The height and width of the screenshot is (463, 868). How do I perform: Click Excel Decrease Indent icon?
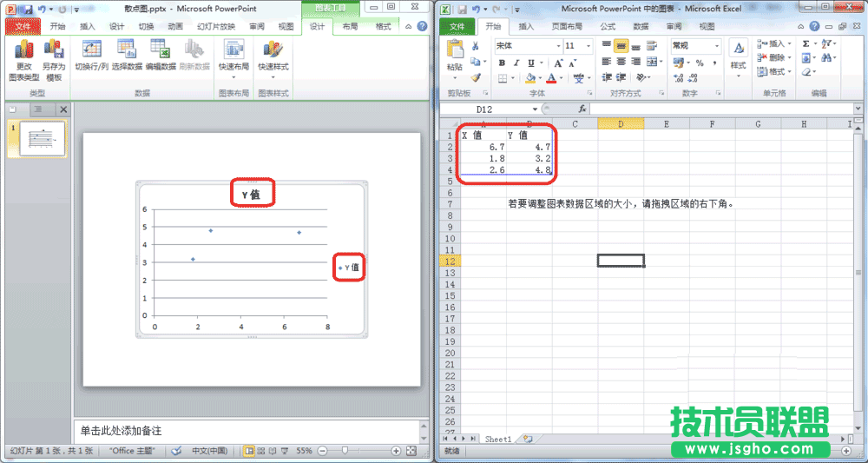click(x=607, y=77)
